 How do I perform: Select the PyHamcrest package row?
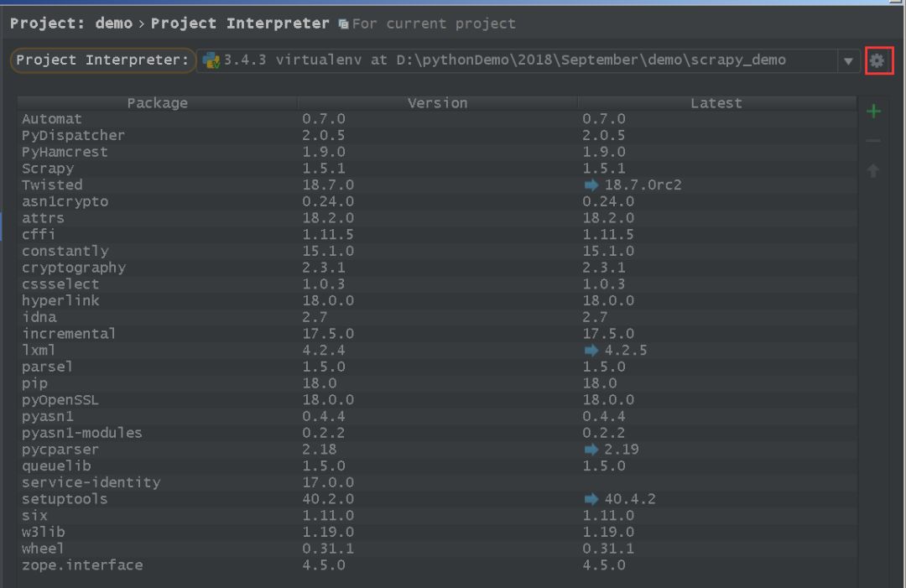click(x=437, y=152)
